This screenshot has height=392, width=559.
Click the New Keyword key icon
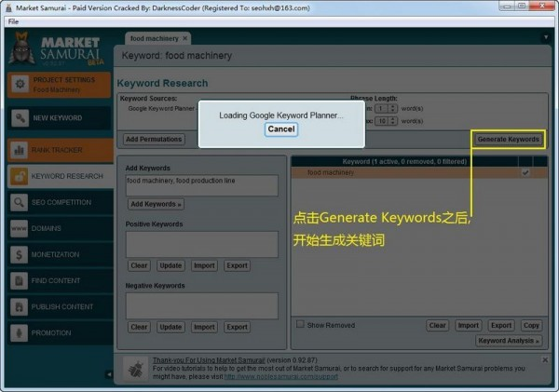coord(20,118)
